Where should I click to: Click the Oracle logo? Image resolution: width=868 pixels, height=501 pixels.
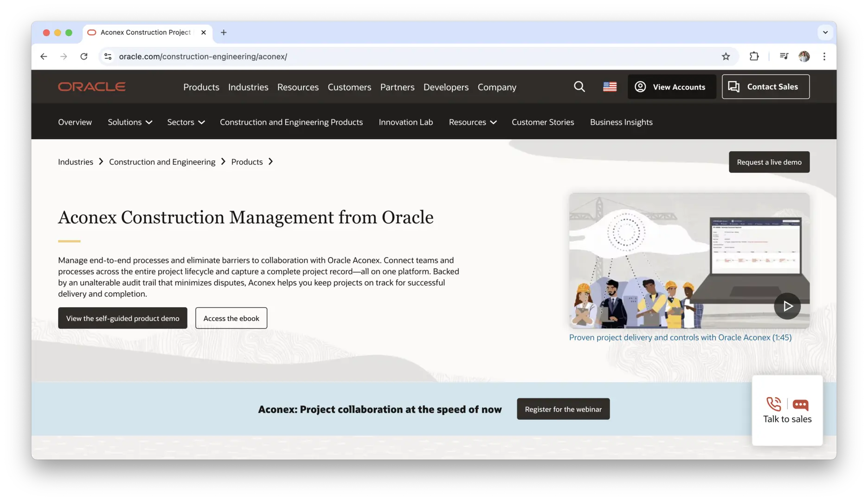[92, 87]
